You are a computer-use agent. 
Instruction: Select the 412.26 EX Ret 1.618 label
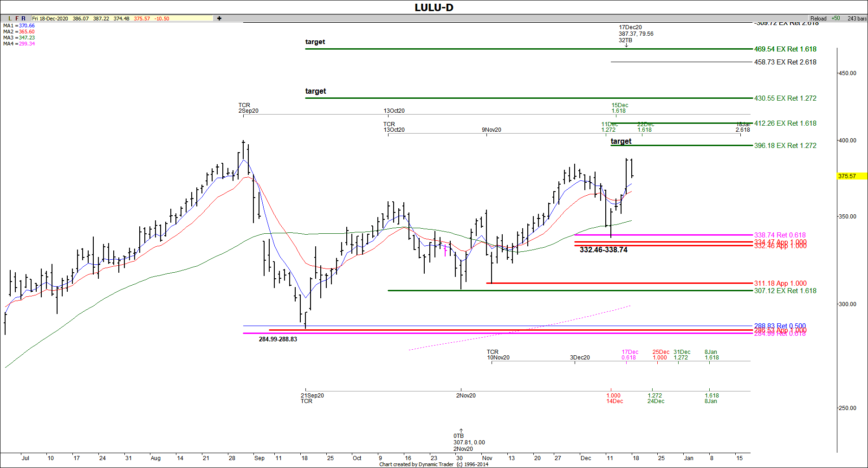pyautogui.click(x=785, y=123)
